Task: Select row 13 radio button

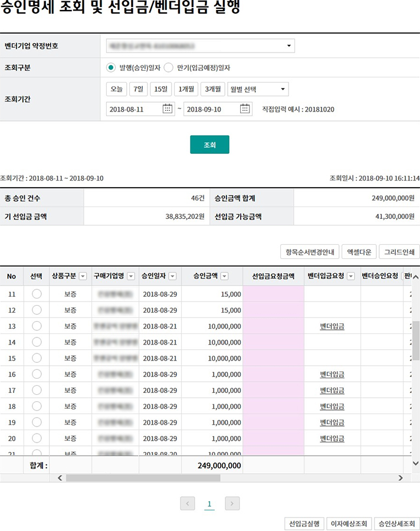Action: point(37,326)
